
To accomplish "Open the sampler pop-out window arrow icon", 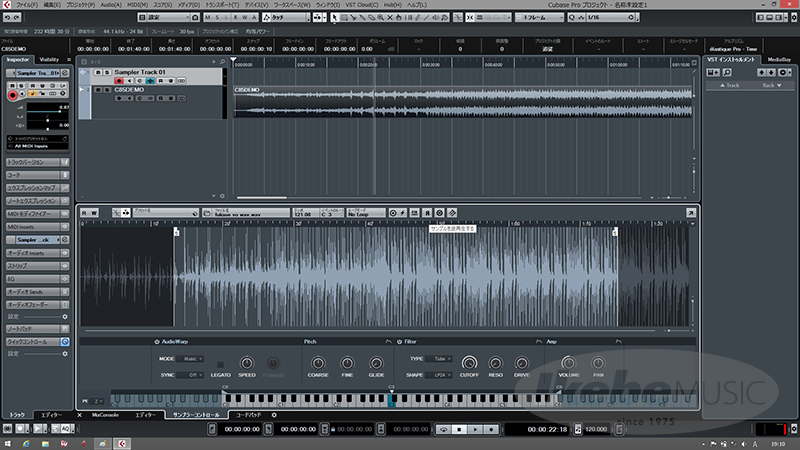I will 690,212.
